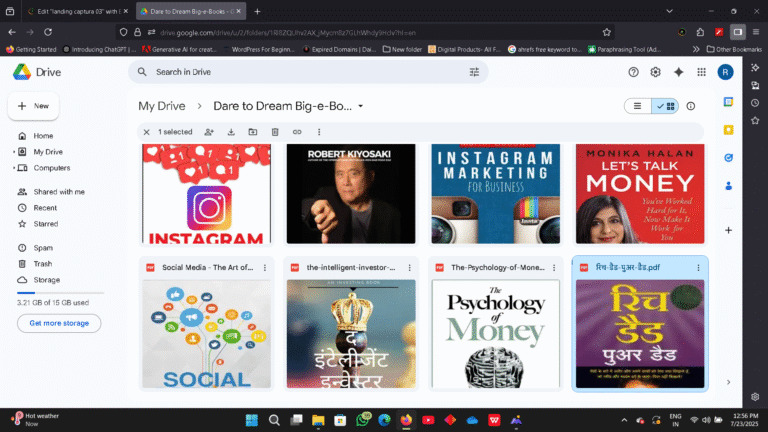The width and height of the screenshot is (768, 432).
Task: Click the Search in Drive field
Action: (x=309, y=72)
